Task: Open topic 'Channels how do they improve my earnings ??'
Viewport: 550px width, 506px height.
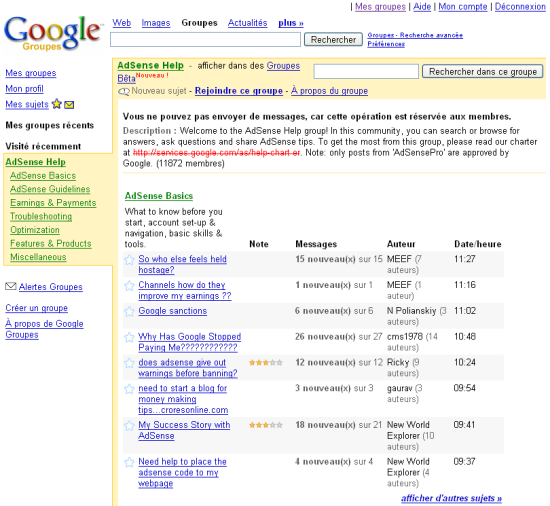Action: (185, 290)
